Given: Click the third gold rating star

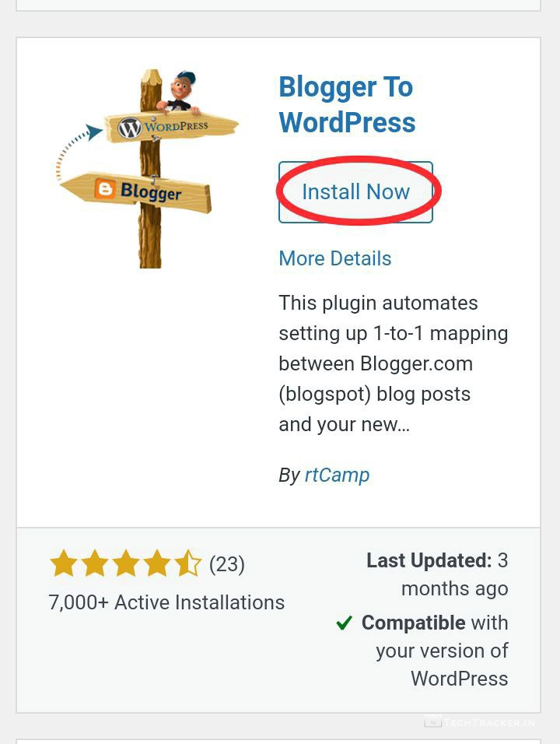Looking at the screenshot, I should click(126, 563).
